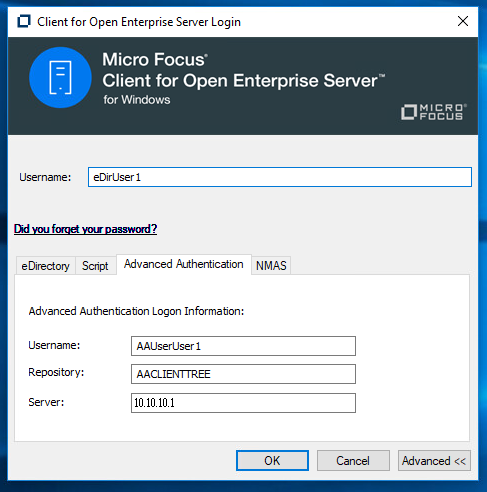Click the Advanced Authentication Username field AAUserUser1
The image size is (487, 492).
pos(243,346)
